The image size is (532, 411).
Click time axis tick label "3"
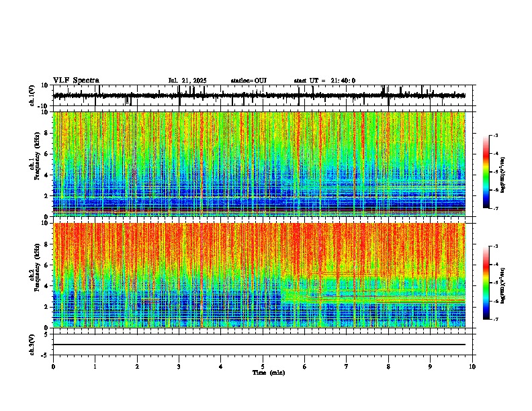pos(179,367)
